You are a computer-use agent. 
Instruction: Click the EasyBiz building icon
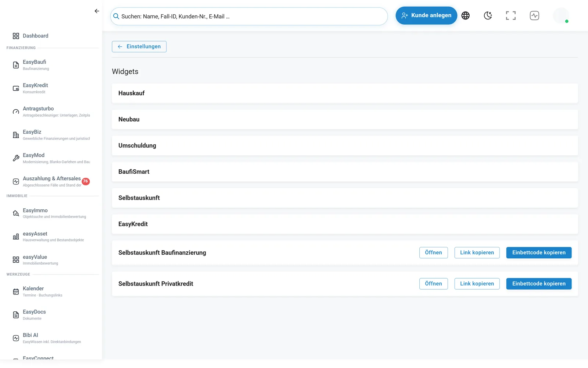(16, 135)
